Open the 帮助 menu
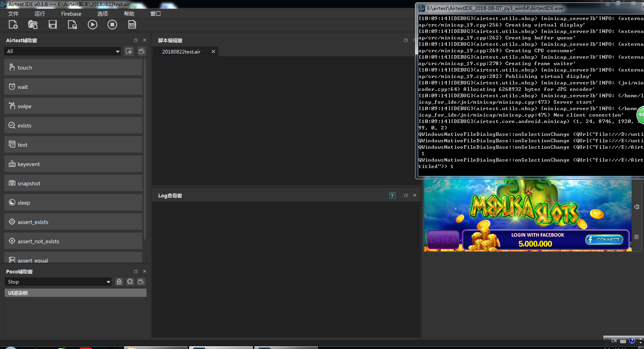Screen dimensions: 644x349 tap(129, 14)
